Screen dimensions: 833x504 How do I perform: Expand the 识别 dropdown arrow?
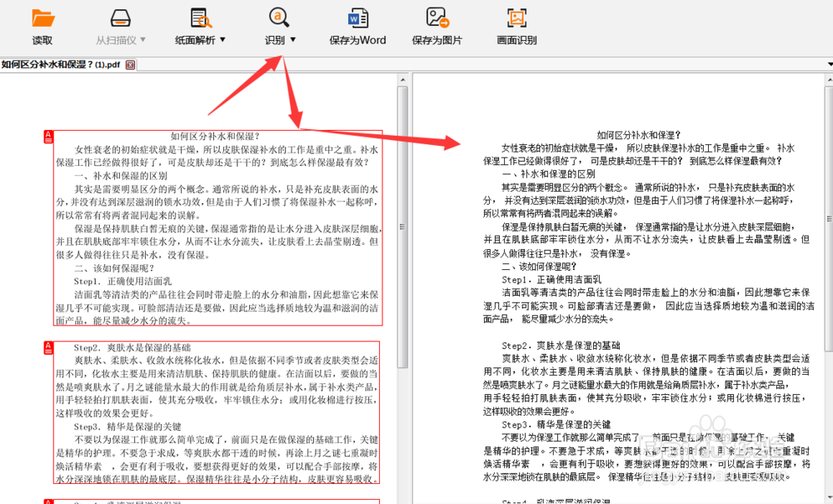point(292,40)
